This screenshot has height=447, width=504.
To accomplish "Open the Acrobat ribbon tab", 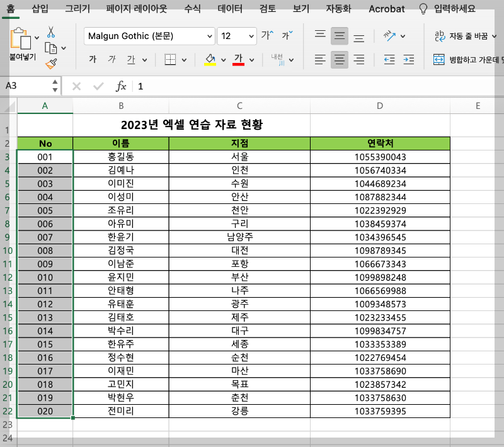I will pos(386,9).
